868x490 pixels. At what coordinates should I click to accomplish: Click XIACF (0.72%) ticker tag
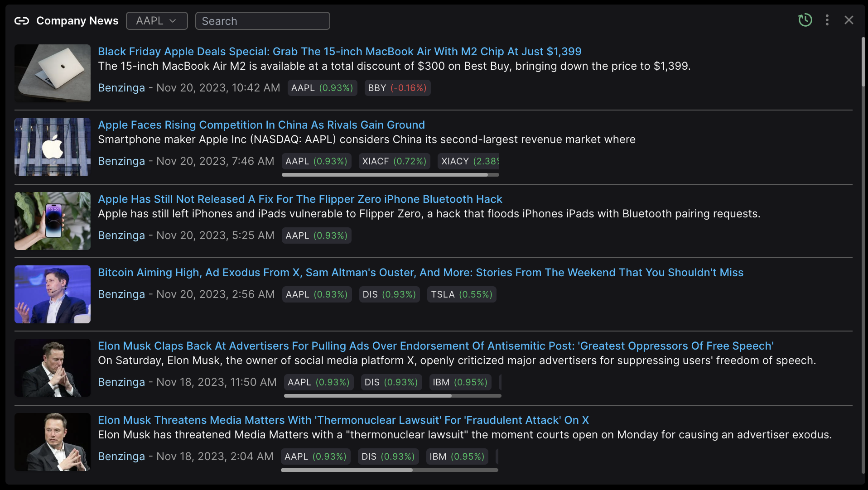(x=394, y=161)
